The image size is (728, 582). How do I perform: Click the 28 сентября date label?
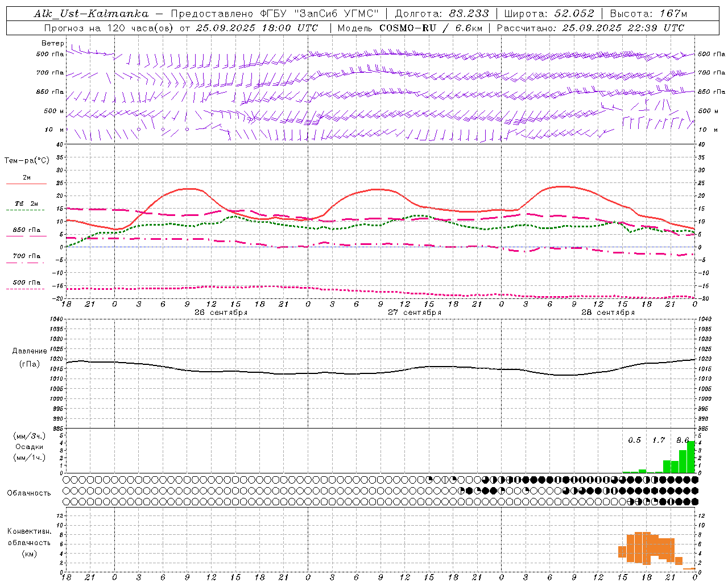tap(607, 313)
